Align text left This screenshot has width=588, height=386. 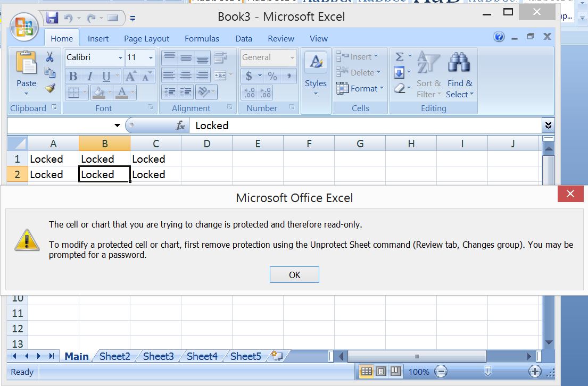[169, 75]
